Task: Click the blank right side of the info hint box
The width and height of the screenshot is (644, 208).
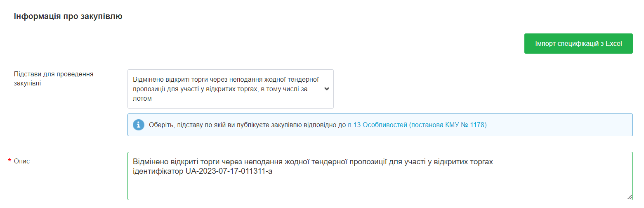Action: (561, 125)
